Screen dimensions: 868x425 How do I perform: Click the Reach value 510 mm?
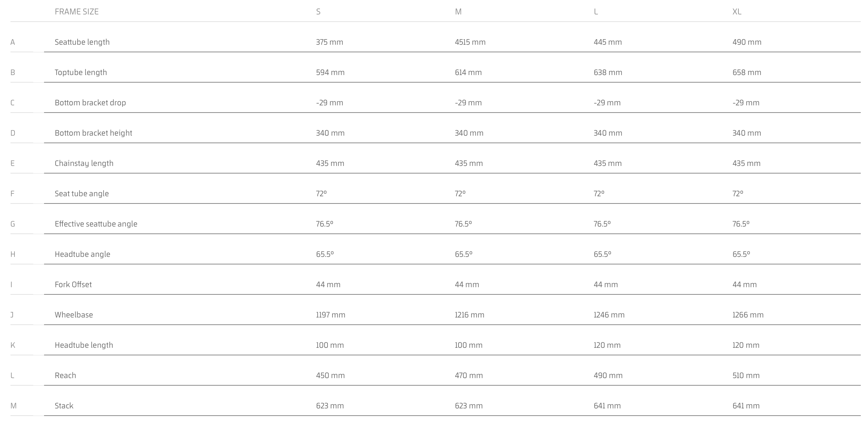click(746, 375)
